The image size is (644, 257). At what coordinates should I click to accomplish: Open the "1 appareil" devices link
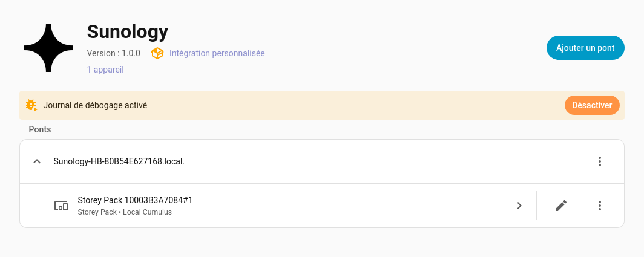[x=105, y=70]
